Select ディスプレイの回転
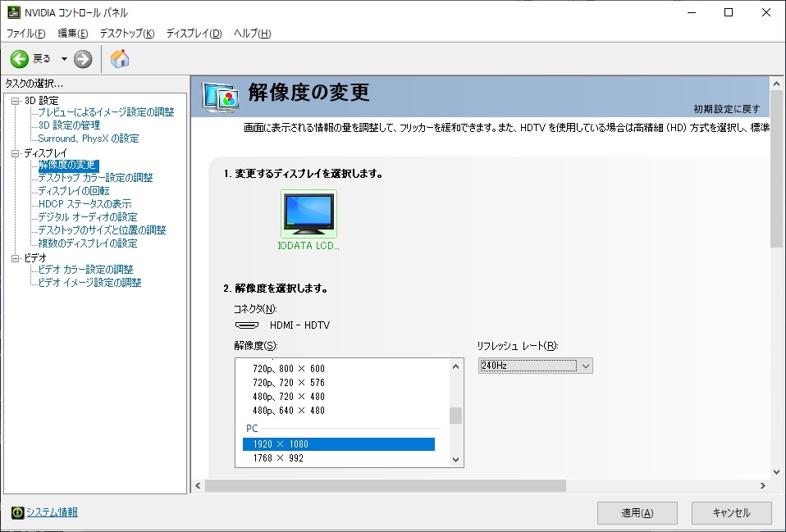Image resolution: width=786 pixels, height=532 pixels. (74, 191)
